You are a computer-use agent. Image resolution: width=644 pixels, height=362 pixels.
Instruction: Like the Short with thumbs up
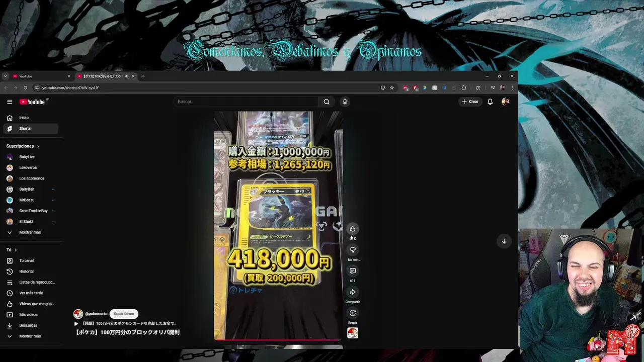click(353, 229)
